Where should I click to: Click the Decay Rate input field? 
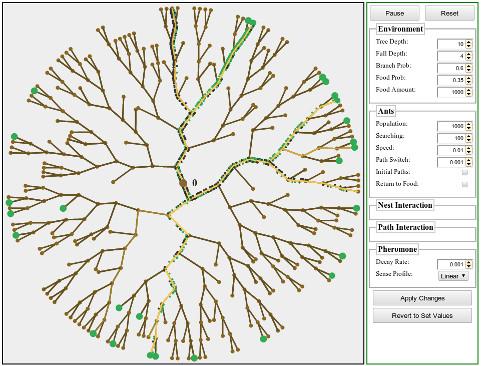[451, 264]
